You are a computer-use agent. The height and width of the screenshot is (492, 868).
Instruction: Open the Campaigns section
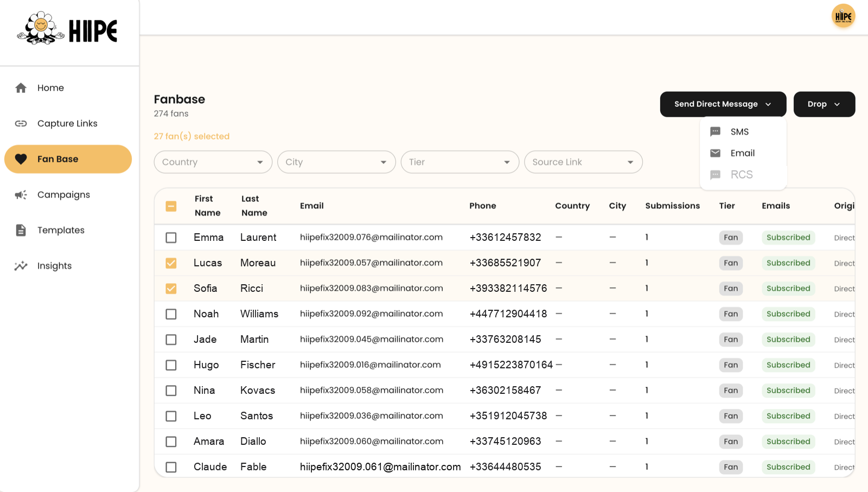pos(68,195)
